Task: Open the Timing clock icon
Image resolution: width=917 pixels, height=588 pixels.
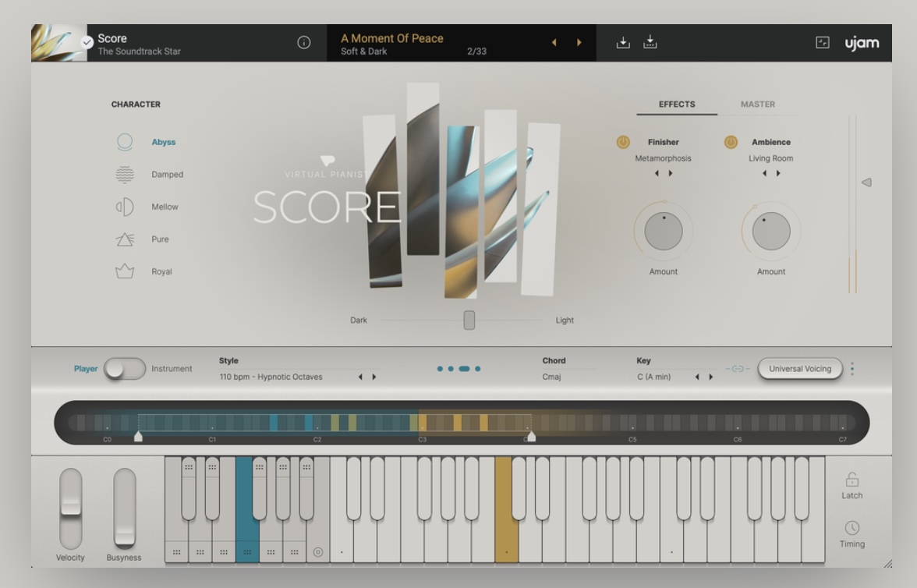Action: pos(852,528)
